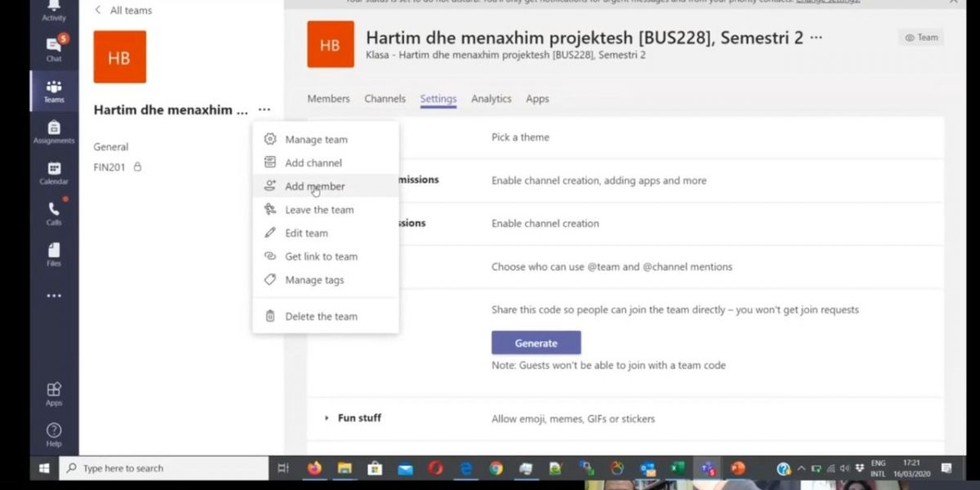Open Files in the left sidebar
Screen dimensions: 980x490
[x=54, y=254]
